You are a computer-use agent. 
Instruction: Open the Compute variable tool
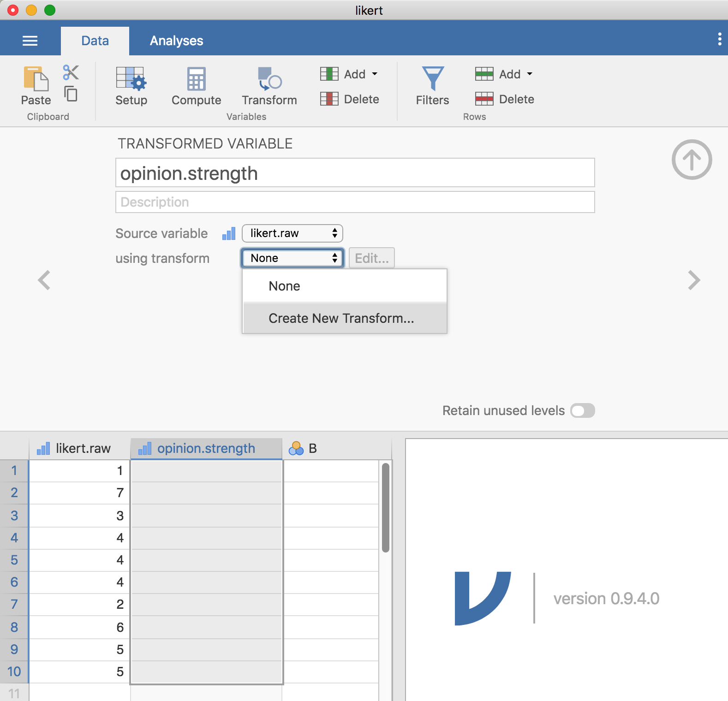click(197, 86)
